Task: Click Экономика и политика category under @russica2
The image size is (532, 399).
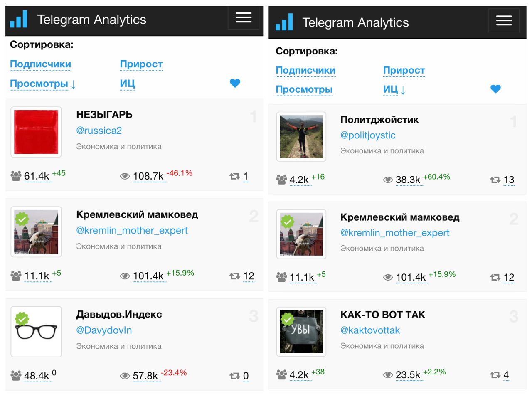Action: [x=119, y=147]
